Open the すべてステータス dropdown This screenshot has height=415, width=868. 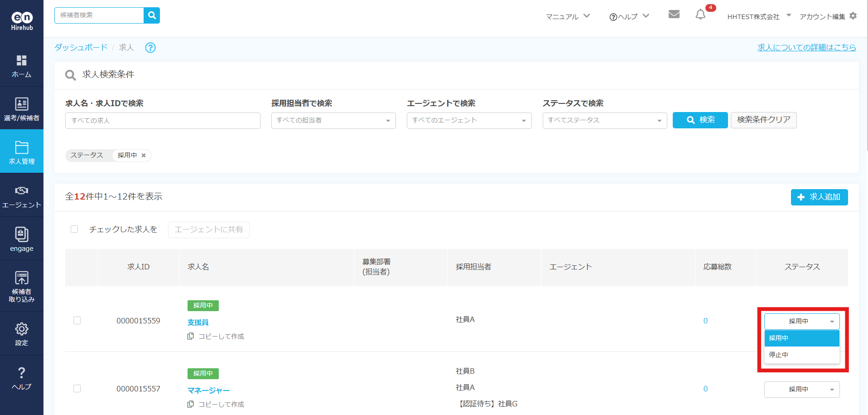[604, 121]
